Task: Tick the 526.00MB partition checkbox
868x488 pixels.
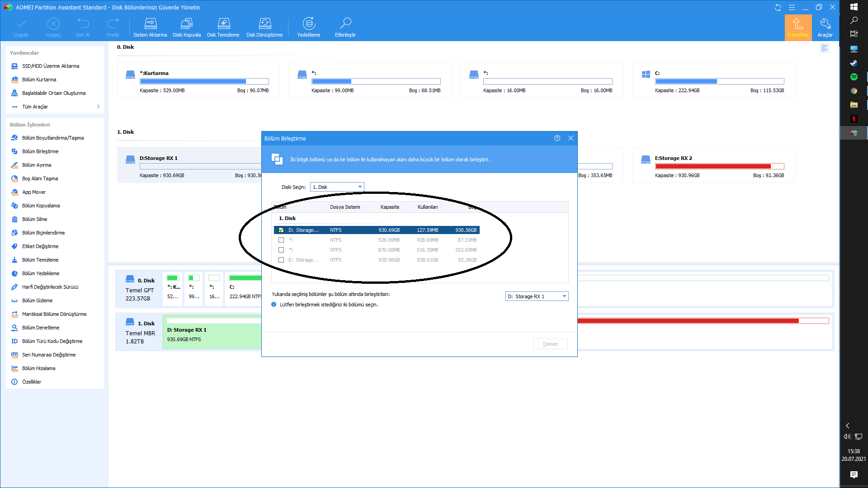Action: tap(281, 240)
